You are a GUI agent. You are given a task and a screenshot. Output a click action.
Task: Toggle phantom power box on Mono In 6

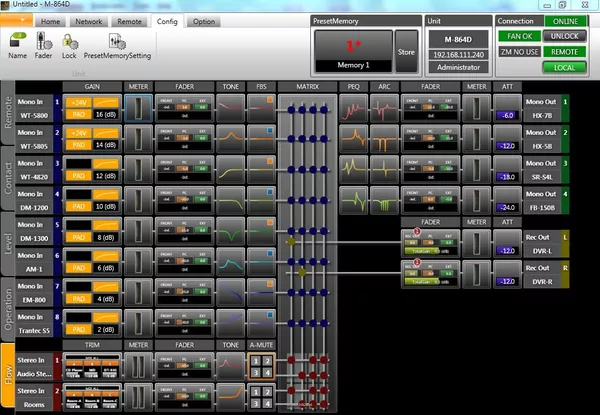(x=78, y=256)
